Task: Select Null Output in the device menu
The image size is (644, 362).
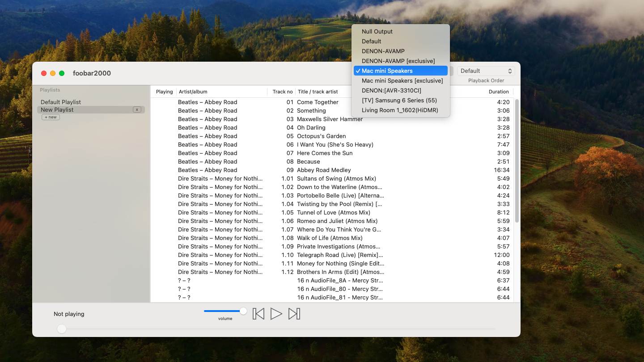Action: (x=401, y=31)
